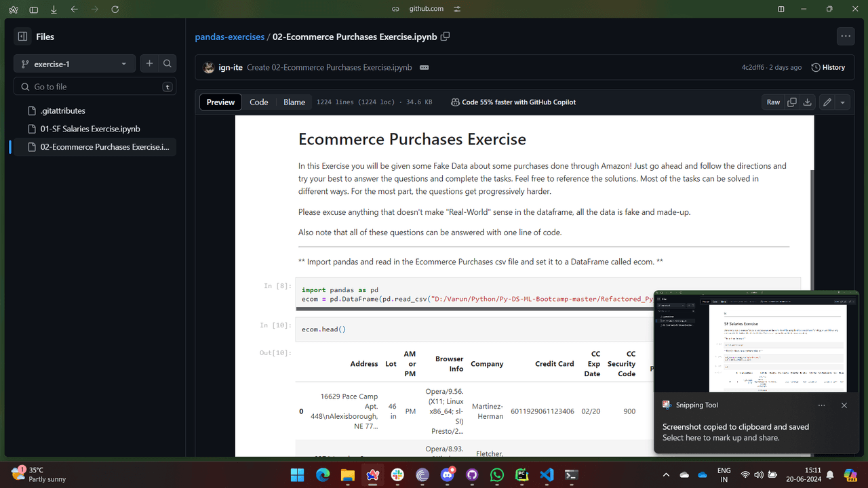Click the Raw button
This screenshot has width=868, height=488.
pyautogui.click(x=773, y=102)
